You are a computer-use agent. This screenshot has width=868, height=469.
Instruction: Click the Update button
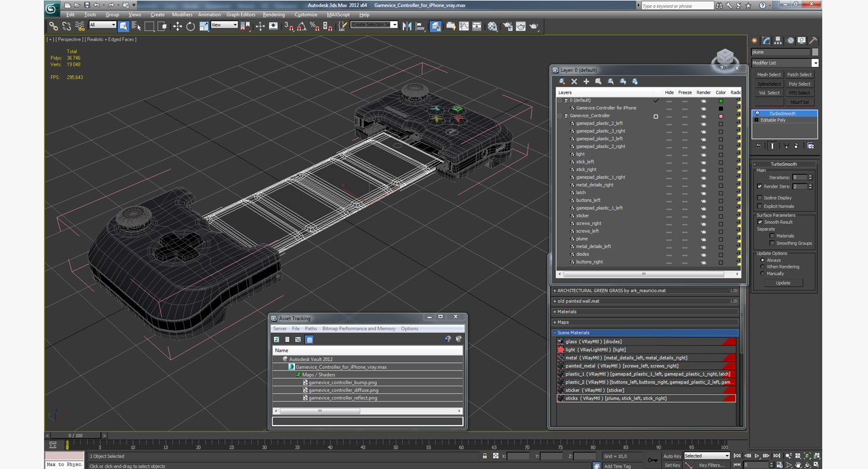click(x=783, y=283)
